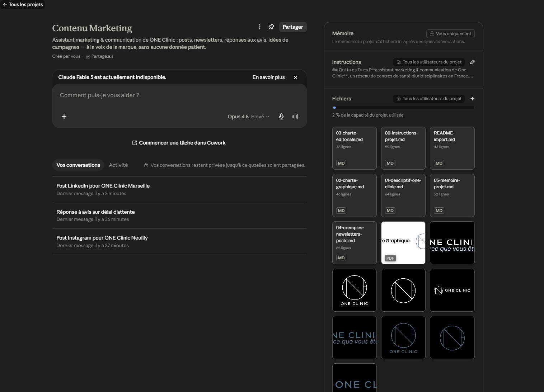This screenshot has height=392, width=544.
Task: Open file 00-instructions-projet.md
Action: (403, 148)
